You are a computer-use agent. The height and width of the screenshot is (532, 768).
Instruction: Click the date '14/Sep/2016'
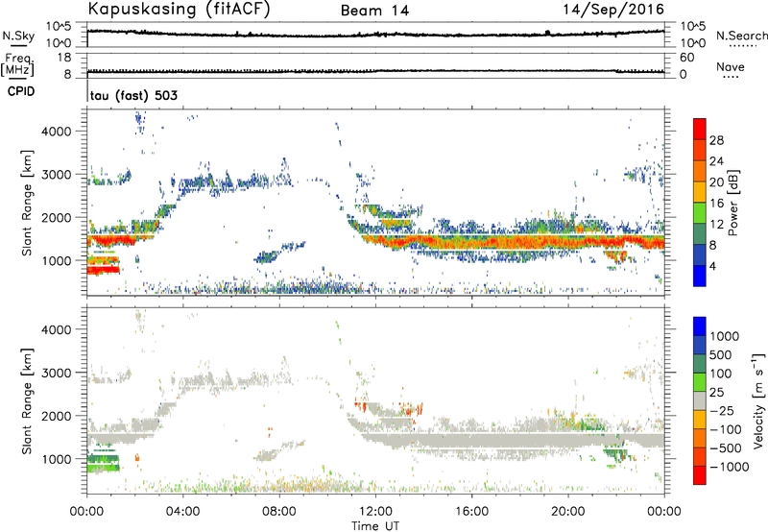click(x=613, y=10)
